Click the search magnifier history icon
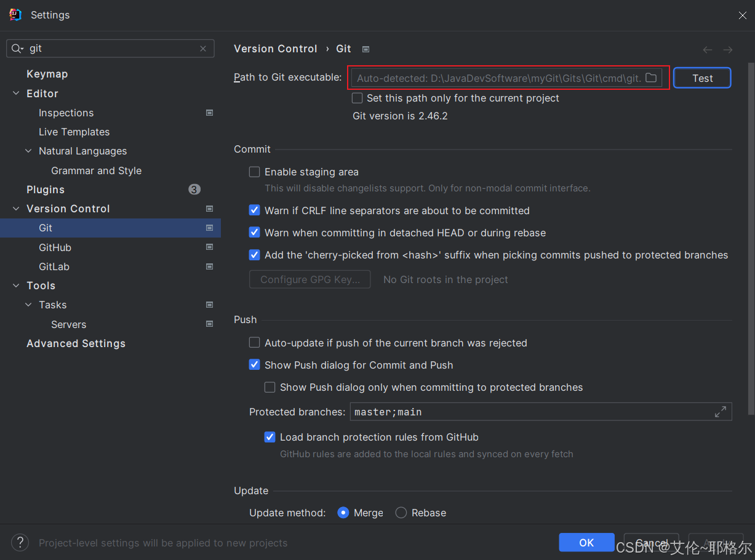 tap(17, 49)
